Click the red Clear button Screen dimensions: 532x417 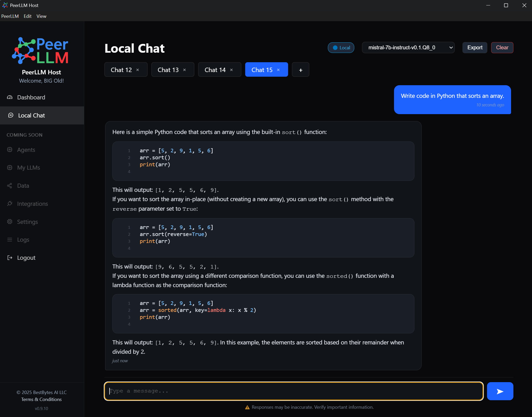(x=502, y=48)
